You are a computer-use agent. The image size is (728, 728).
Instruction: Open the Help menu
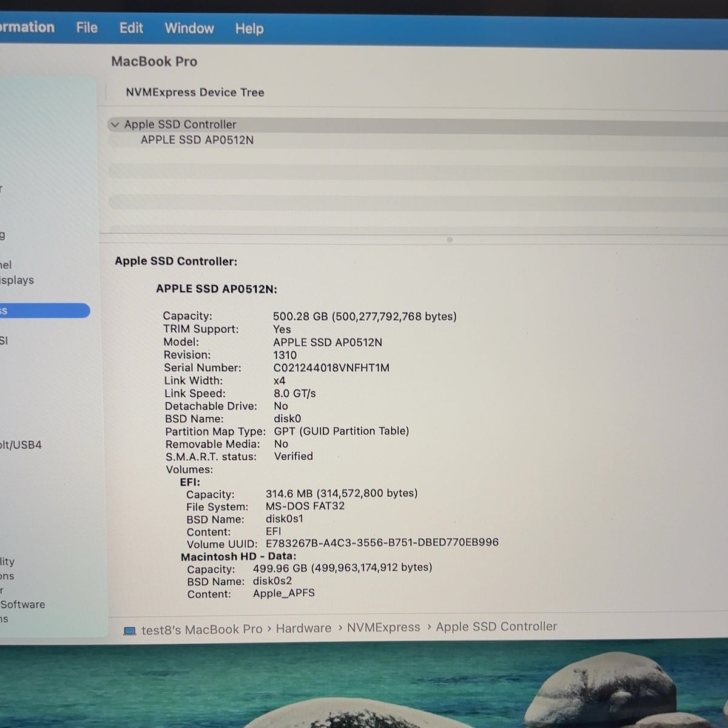click(249, 29)
